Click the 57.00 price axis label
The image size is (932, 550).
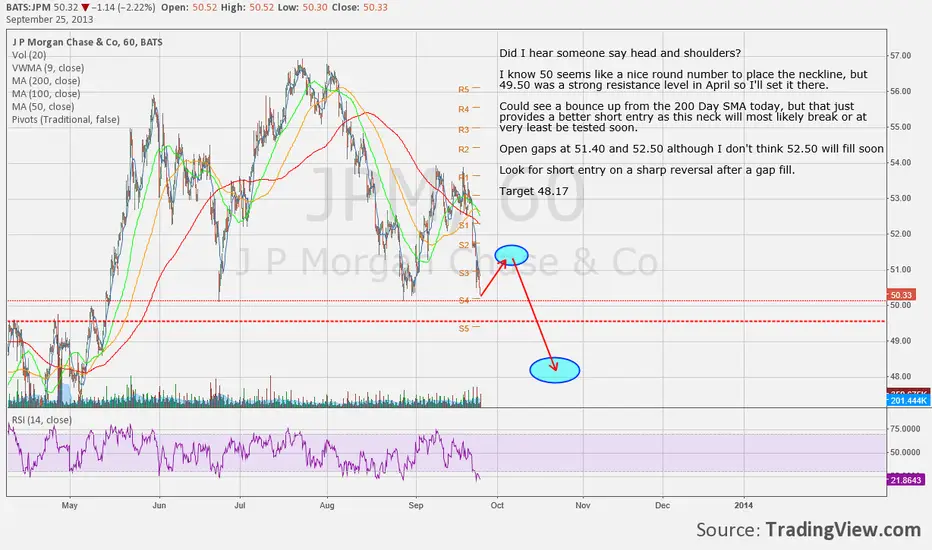point(900,55)
